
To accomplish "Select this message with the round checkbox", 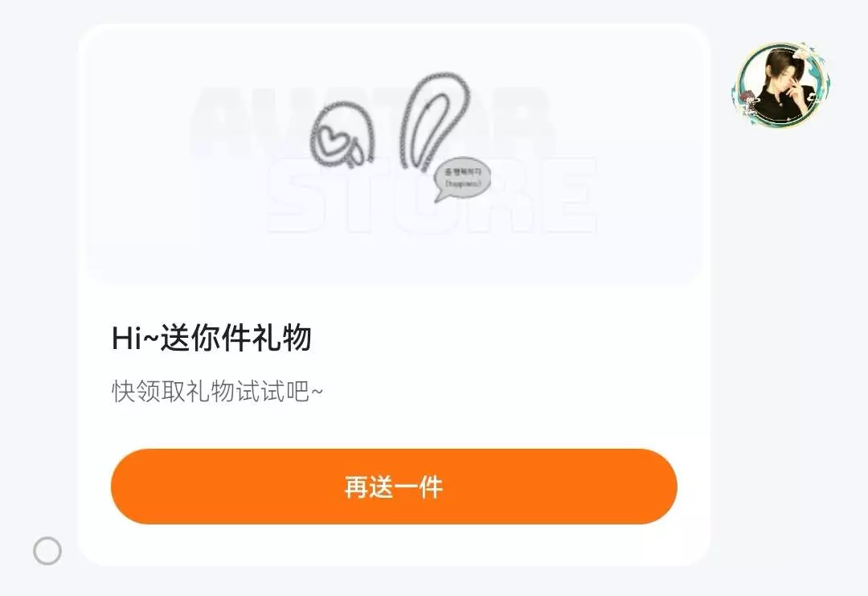I will pyautogui.click(x=47, y=551).
